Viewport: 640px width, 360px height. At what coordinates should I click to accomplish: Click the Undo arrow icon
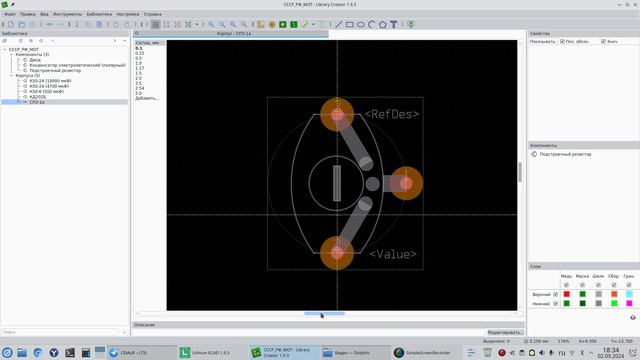point(50,24)
